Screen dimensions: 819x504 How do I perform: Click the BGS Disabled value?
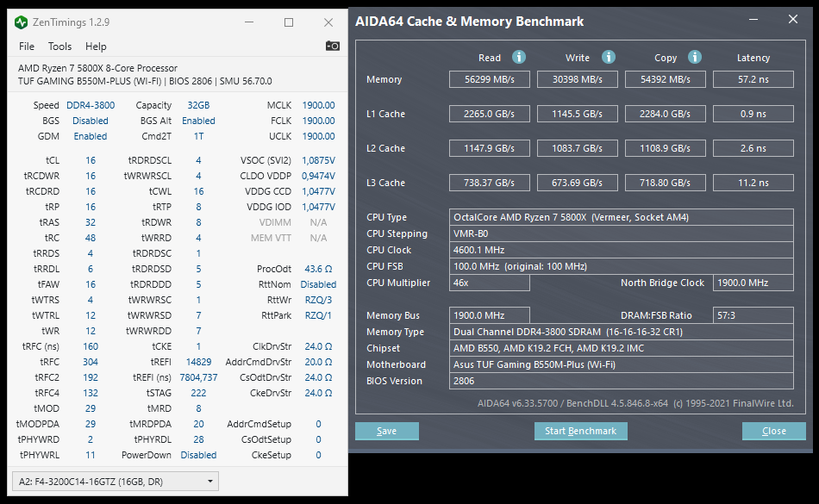(x=91, y=121)
